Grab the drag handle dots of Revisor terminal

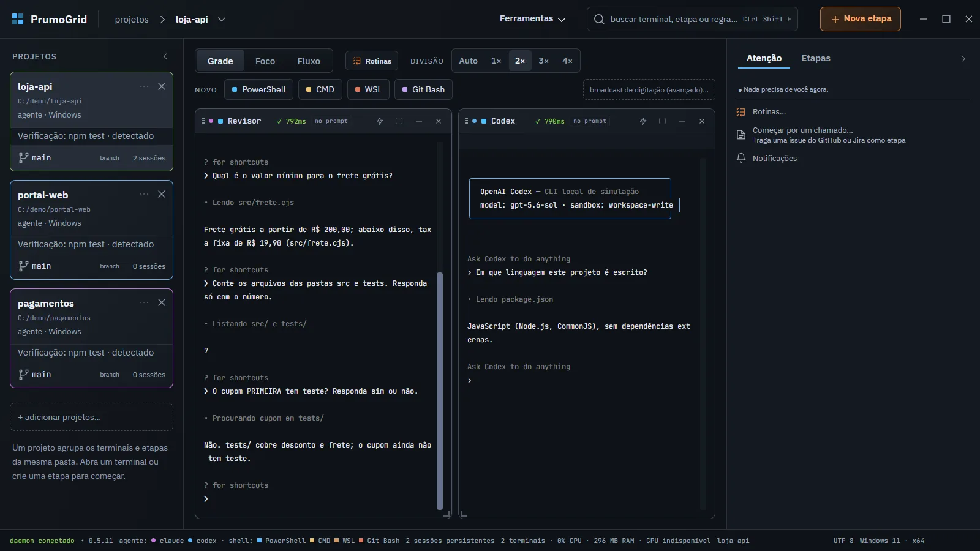pyautogui.click(x=203, y=121)
